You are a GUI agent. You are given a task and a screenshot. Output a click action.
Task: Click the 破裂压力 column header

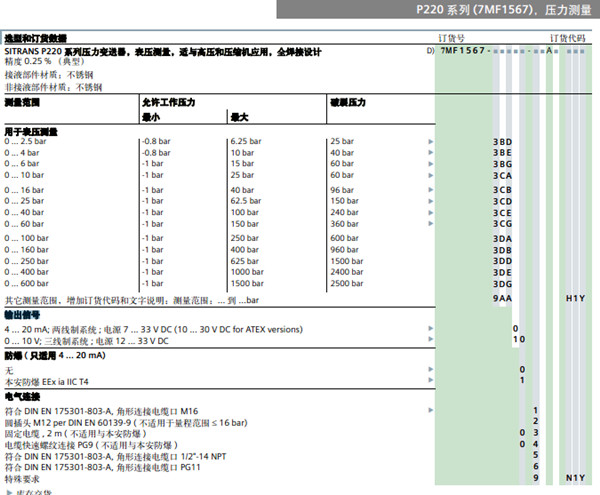click(x=348, y=103)
